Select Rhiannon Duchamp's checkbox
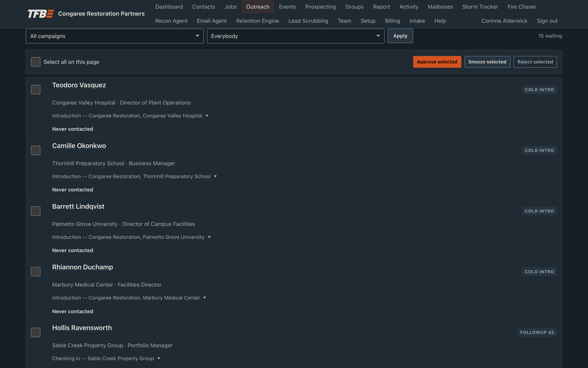The height and width of the screenshot is (368, 588). click(x=36, y=272)
